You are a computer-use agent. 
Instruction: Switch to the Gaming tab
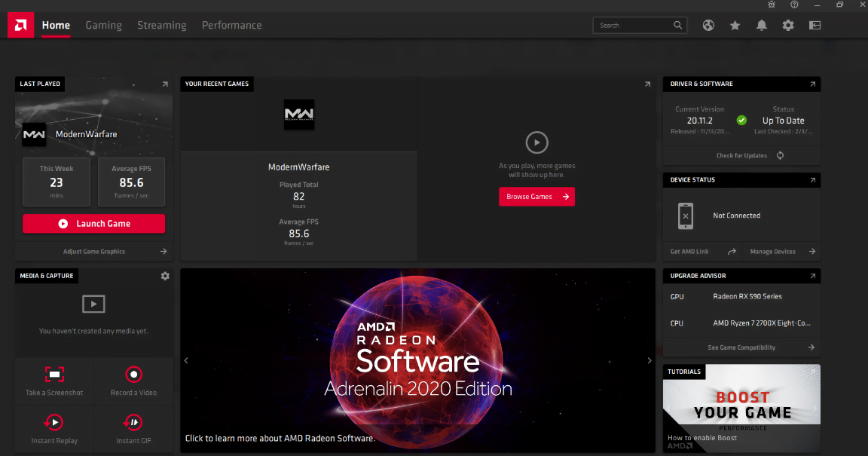point(104,25)
